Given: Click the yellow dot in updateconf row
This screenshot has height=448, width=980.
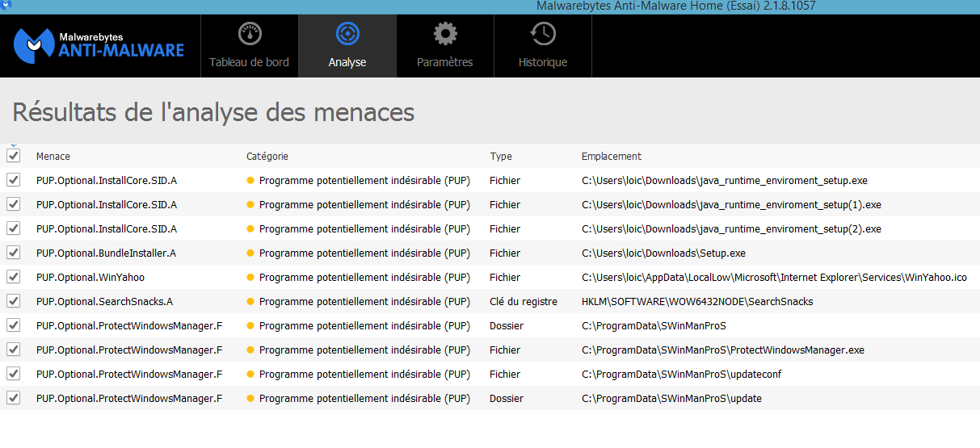Looking at the screenshot, I should 250,375.
